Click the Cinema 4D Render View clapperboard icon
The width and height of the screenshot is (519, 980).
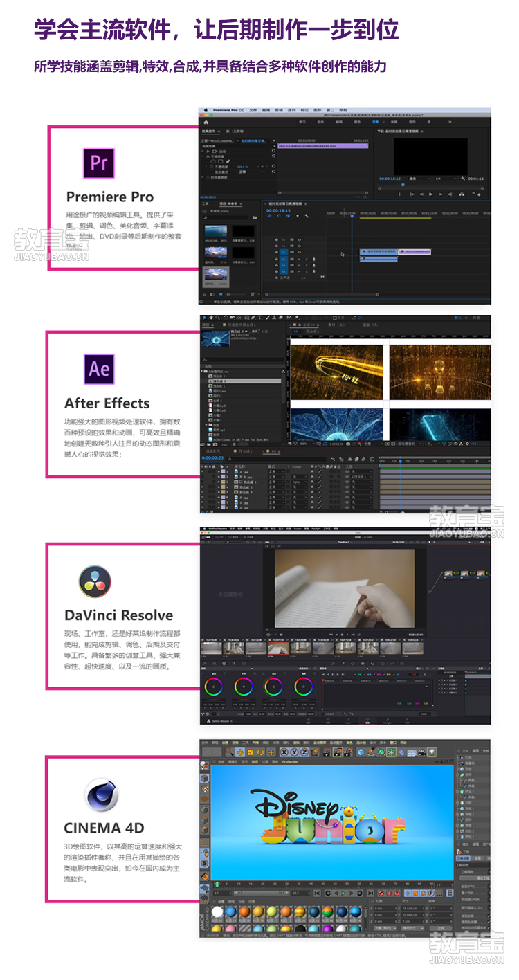327,752
